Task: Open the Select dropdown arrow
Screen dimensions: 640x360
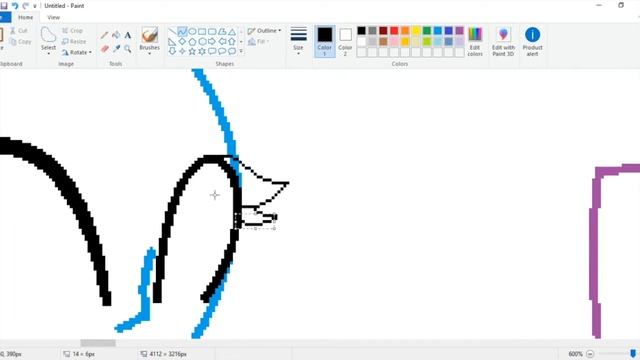Action: 48,54
